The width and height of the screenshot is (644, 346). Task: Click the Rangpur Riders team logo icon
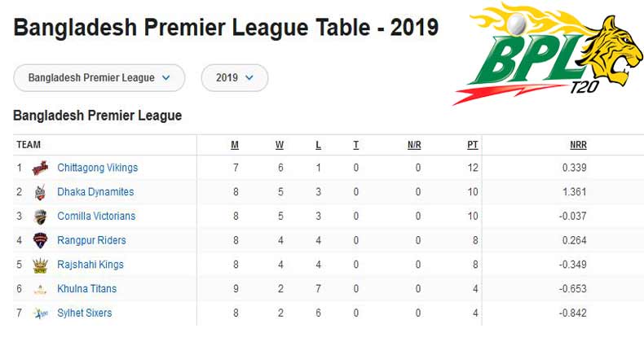[x=40, y=241]
